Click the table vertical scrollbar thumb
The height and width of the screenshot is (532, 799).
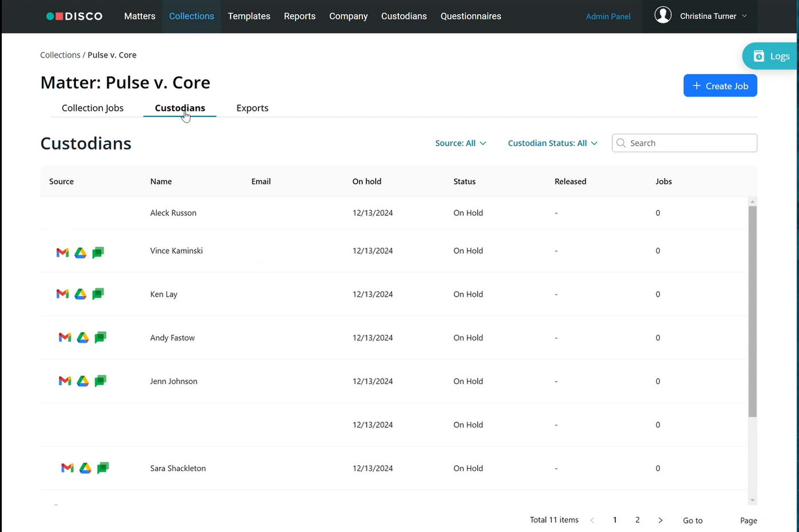pyautogui.click(x=752, y=312)
